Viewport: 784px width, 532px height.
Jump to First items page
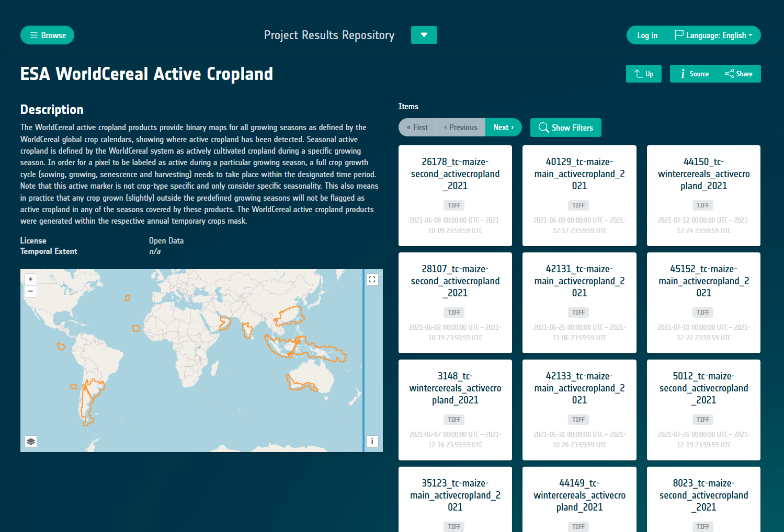coord(417,128)
